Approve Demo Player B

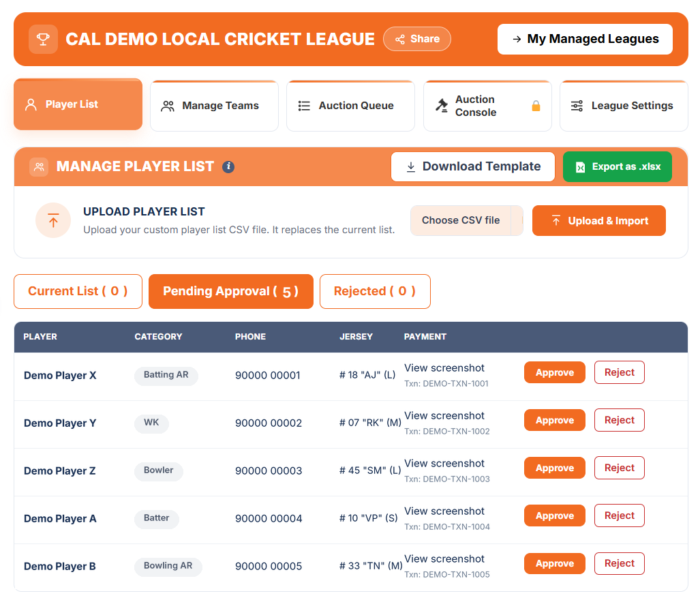(554, 564)
